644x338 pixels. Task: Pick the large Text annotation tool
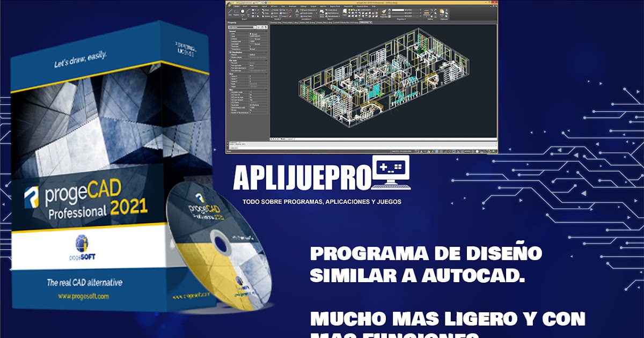point(297,12)
